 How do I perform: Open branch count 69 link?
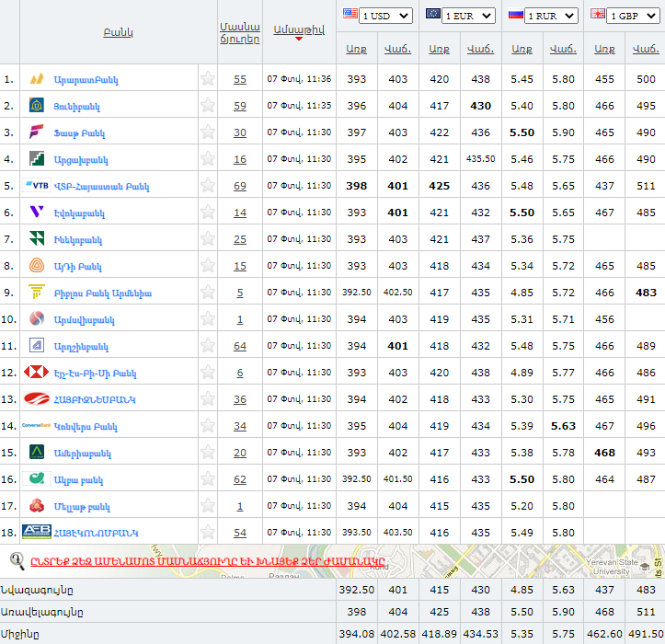click(x=240, y=186)
